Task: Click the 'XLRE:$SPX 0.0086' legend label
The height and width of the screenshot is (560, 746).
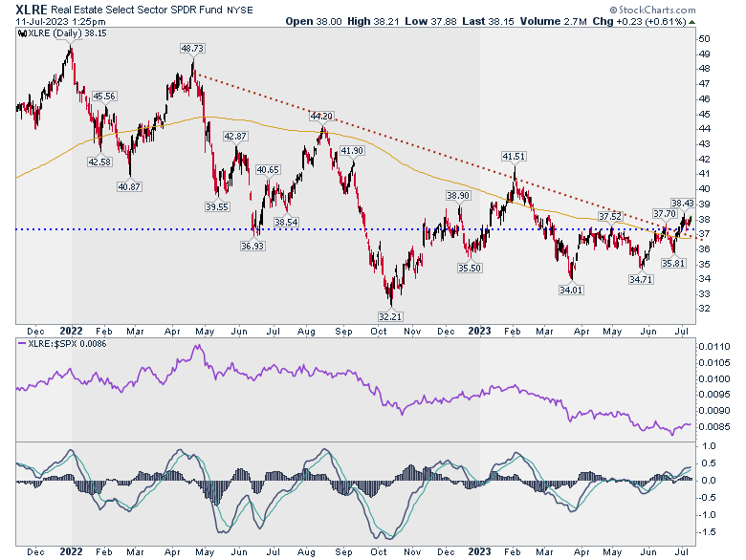Action: [67, 344]
